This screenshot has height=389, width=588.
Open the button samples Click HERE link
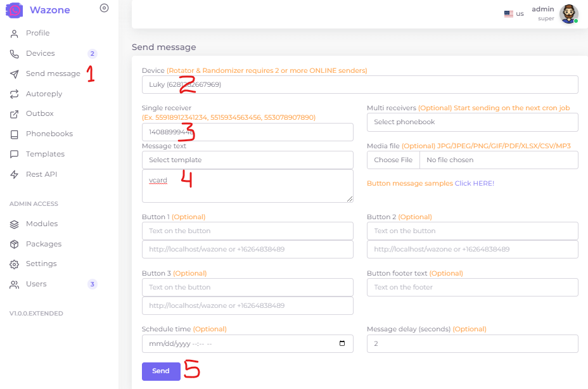(x=474, y=183)
